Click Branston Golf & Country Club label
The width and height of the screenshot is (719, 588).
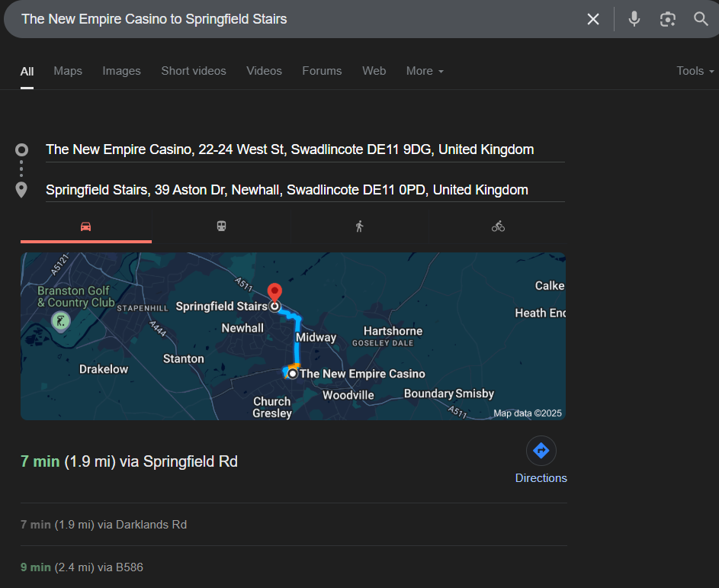coord(75,297)
